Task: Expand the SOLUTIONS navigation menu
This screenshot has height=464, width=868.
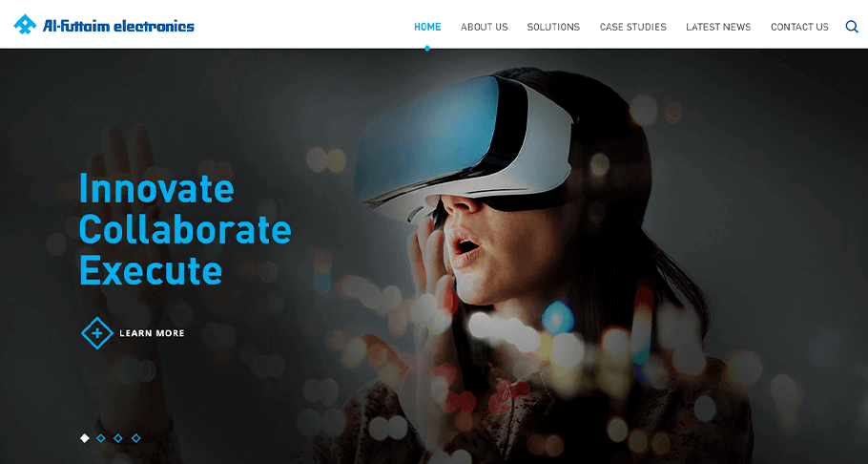Action: [553, 27]
